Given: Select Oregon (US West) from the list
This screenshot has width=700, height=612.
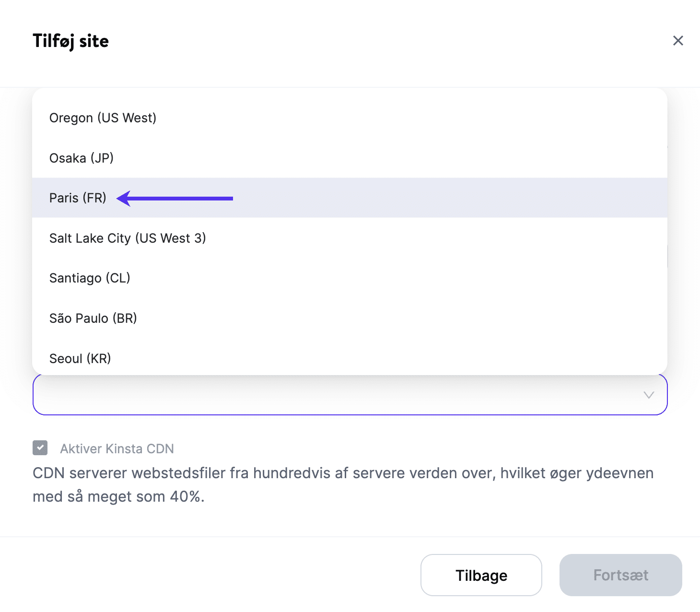Looking at the screenshot, I should point(103,118).
